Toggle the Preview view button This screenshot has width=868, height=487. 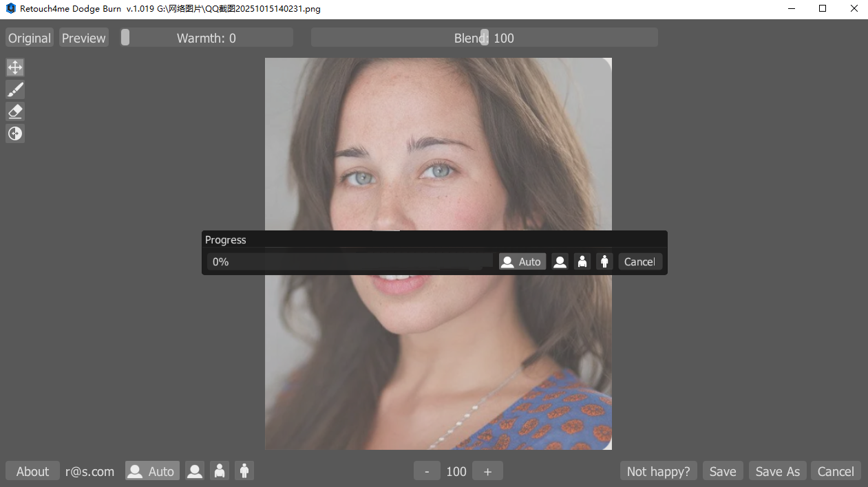point(84,38)
